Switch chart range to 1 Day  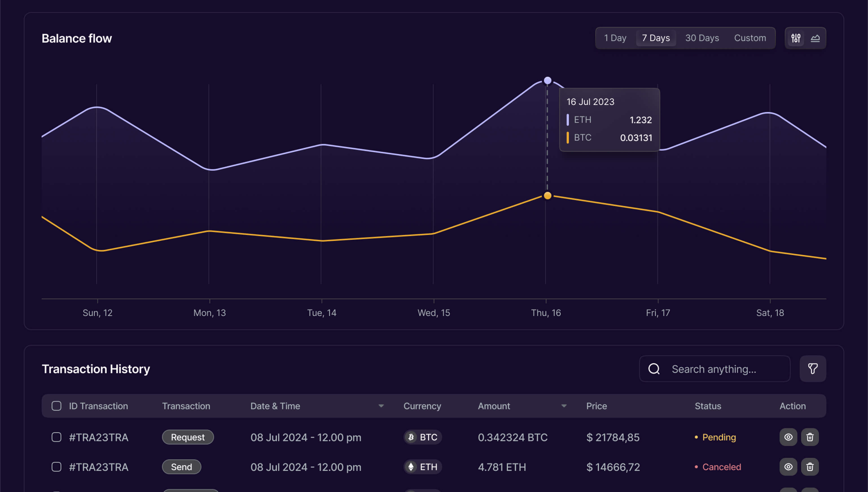click(x=615, y=38)
